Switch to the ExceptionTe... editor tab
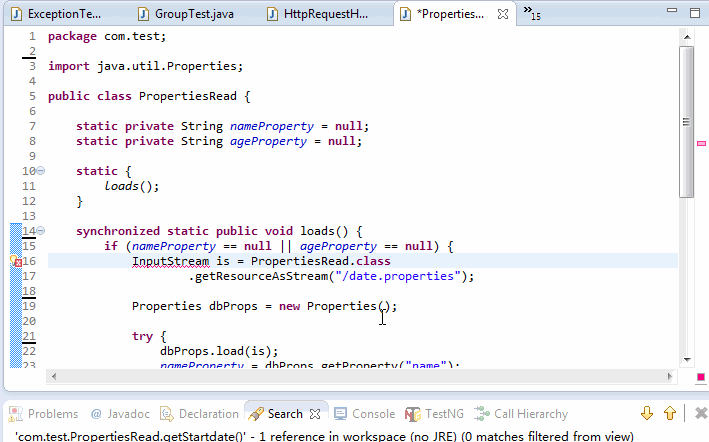 click(56, 14)
